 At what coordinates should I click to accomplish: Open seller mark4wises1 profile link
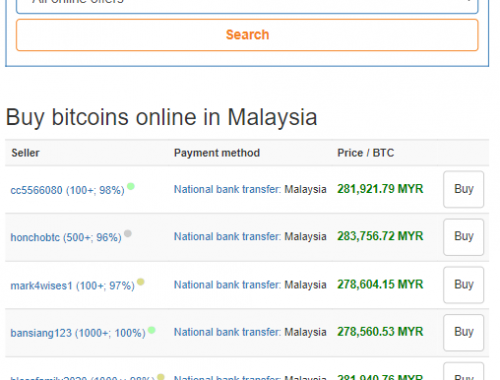tap(72, 286)
